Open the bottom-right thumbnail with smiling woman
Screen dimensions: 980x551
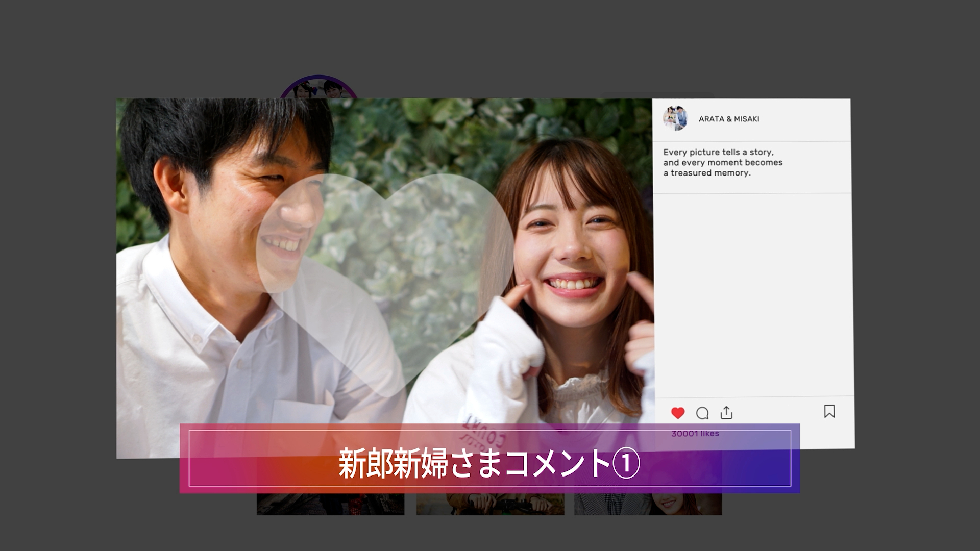(x=648, y=504)
